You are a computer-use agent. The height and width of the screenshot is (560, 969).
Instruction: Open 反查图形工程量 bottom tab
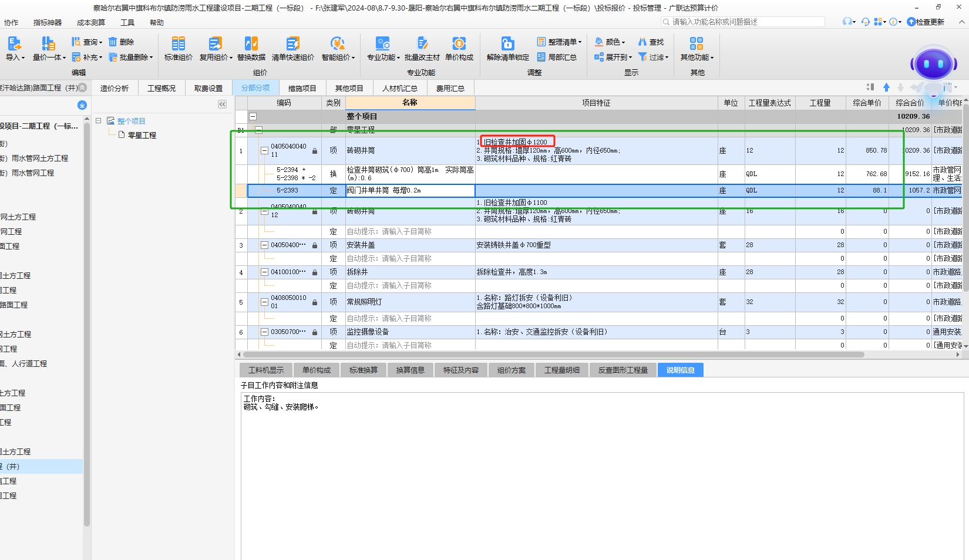(x=623, y=370)
